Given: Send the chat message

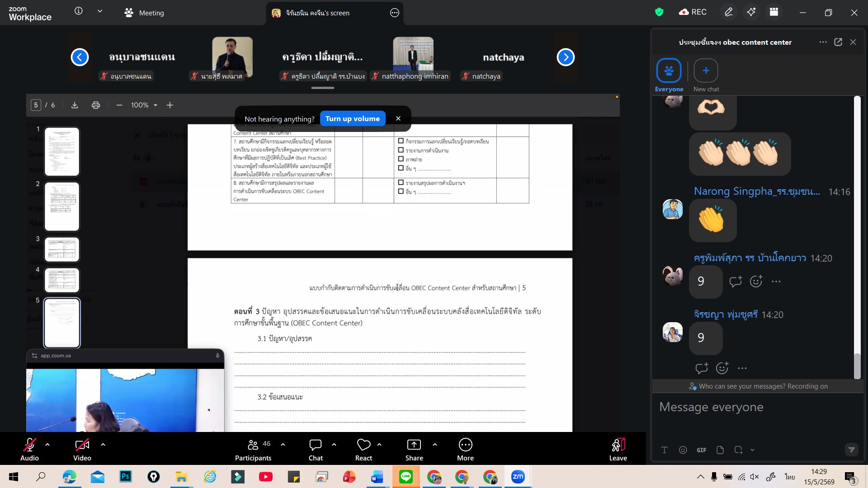Looking at the screenshot, I should coord(852,450).
